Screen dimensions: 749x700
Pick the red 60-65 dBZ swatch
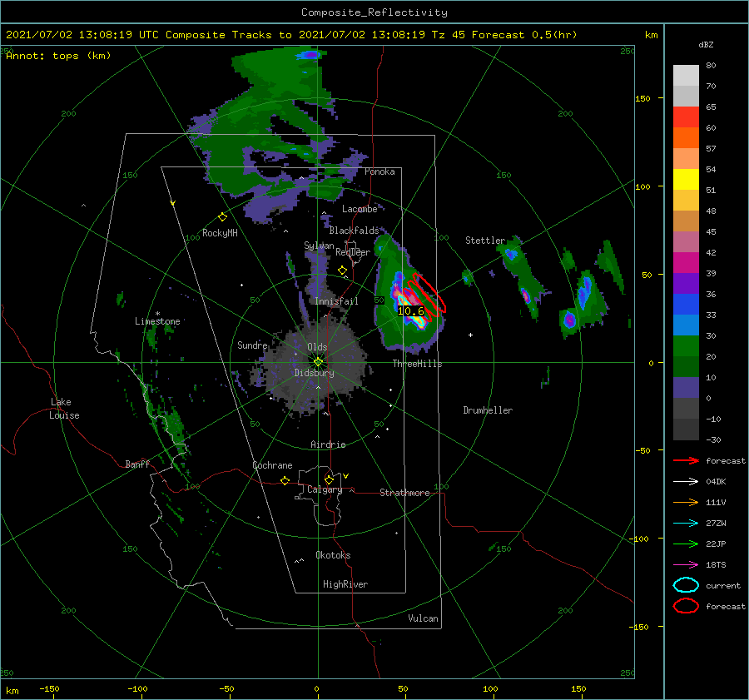686,117
